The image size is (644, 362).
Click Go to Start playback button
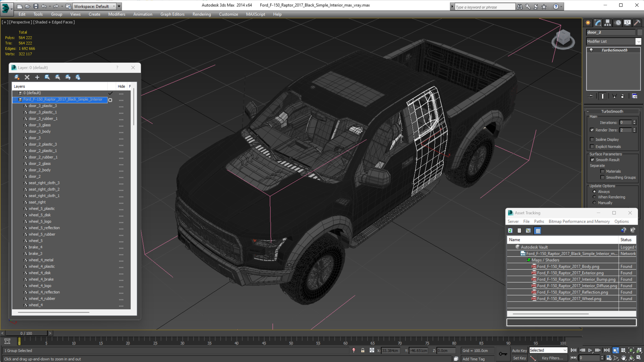pyautogui.click(x=574, y=350)
